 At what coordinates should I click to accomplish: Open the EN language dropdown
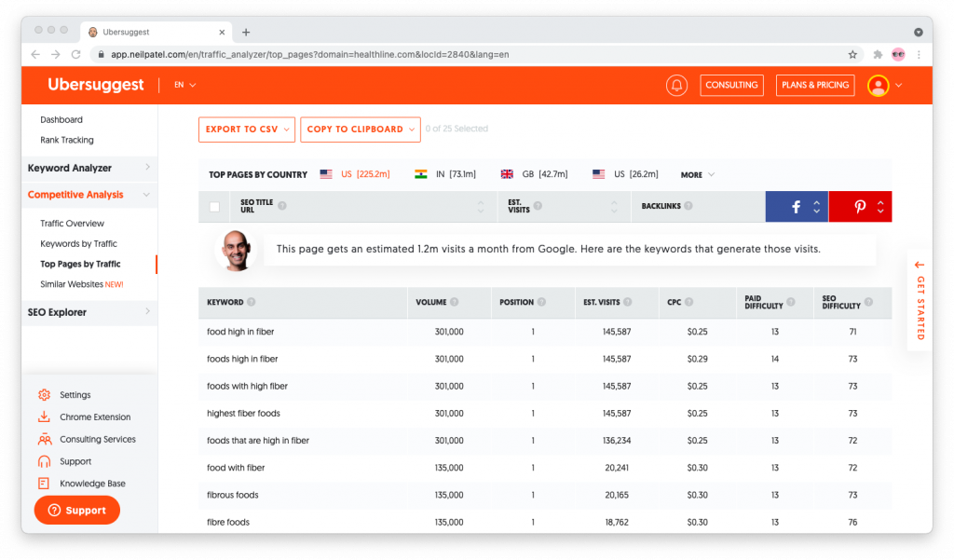point(185,85)
